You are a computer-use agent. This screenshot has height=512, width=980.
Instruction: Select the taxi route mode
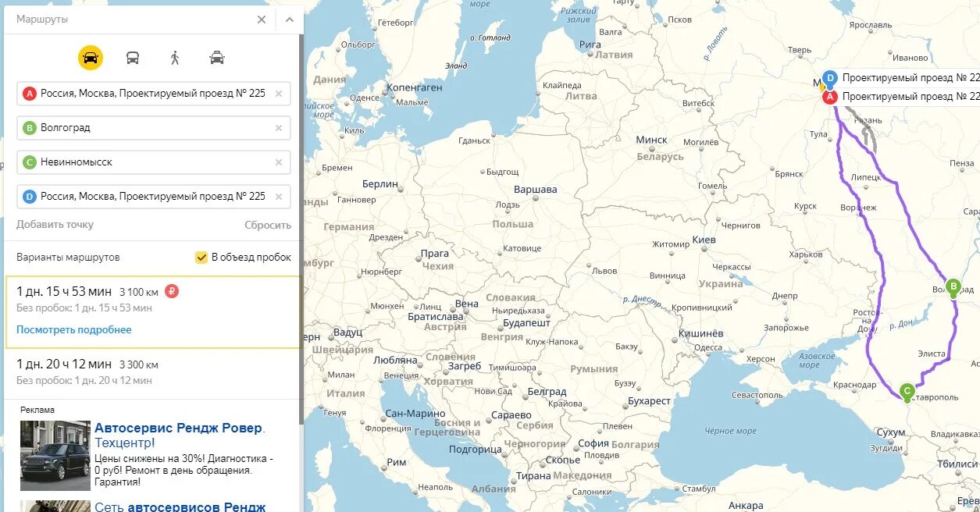coord(217,58)
